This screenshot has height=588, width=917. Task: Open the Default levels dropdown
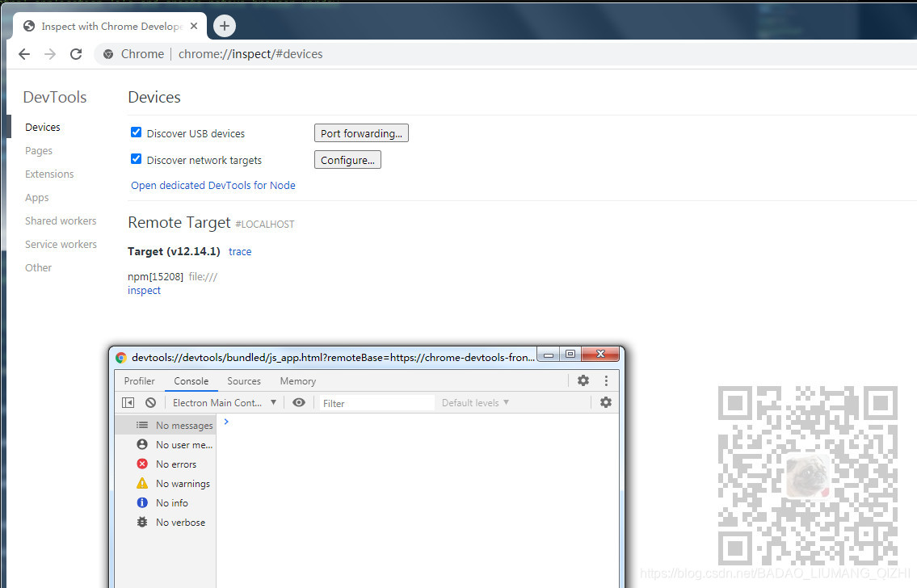click(475, 403)
